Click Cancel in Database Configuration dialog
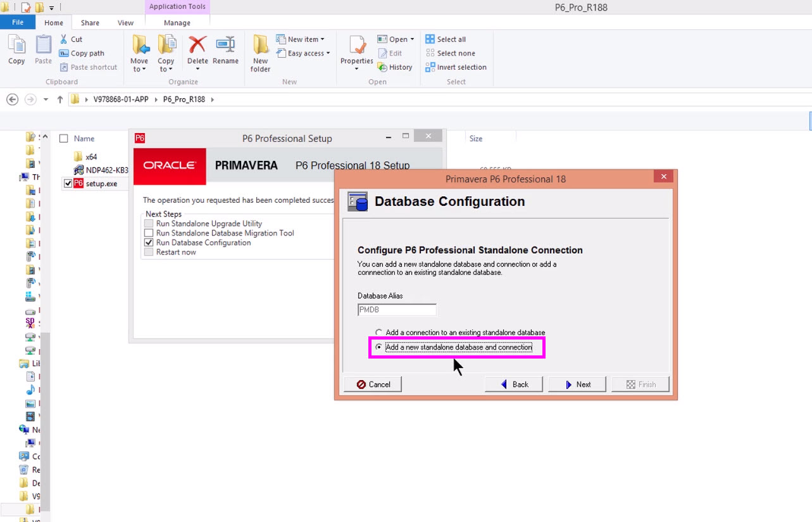 tap(373, 385)
